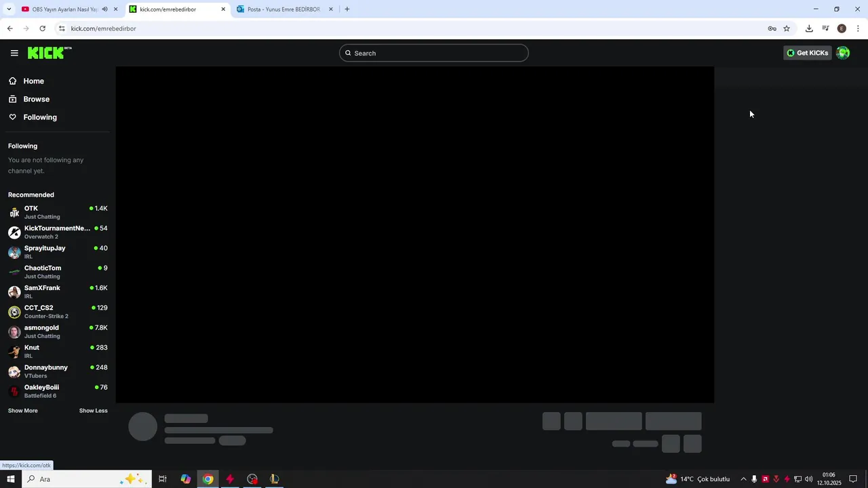This screenshot has width=868, height=488.
Task: Expand list with Show More
Action: [x=23, y=411]
